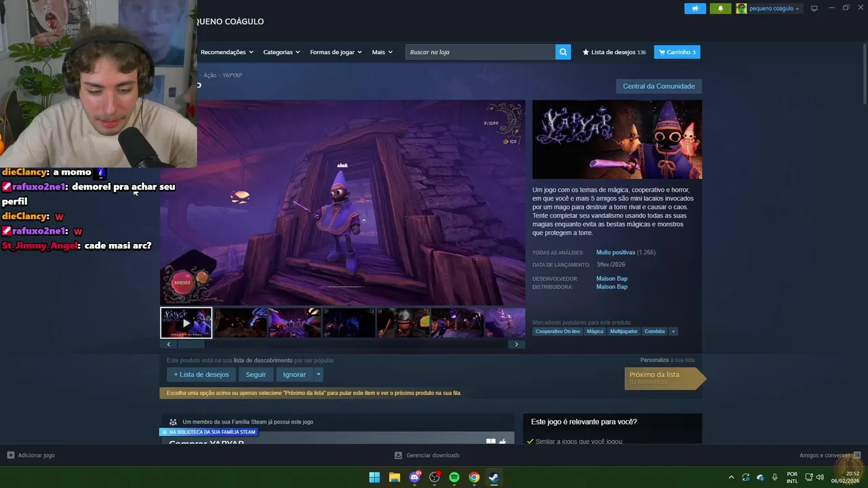Click the Seguir button
868x488 pixels.
tap(256, 374)
